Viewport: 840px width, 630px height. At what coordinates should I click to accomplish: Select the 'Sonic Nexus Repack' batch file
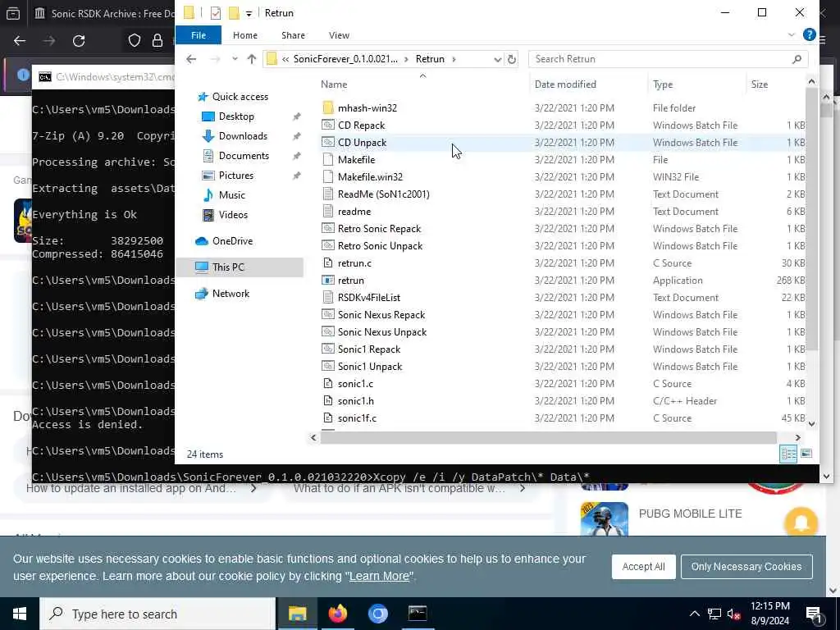pos(381,314)
